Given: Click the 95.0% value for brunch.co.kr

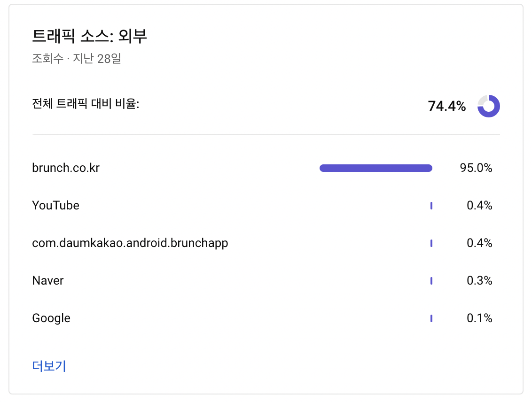Looking at the screenshot, I should [x=476, y=168].
